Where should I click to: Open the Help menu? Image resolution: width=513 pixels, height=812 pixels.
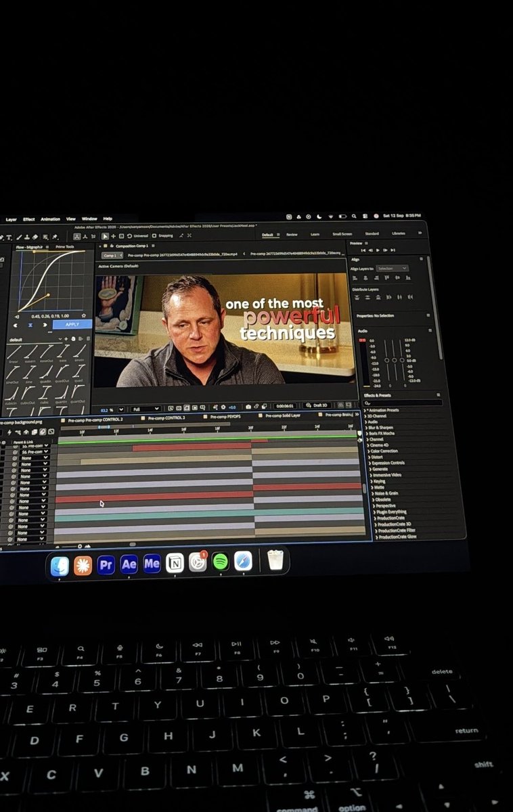pos(108,219)
